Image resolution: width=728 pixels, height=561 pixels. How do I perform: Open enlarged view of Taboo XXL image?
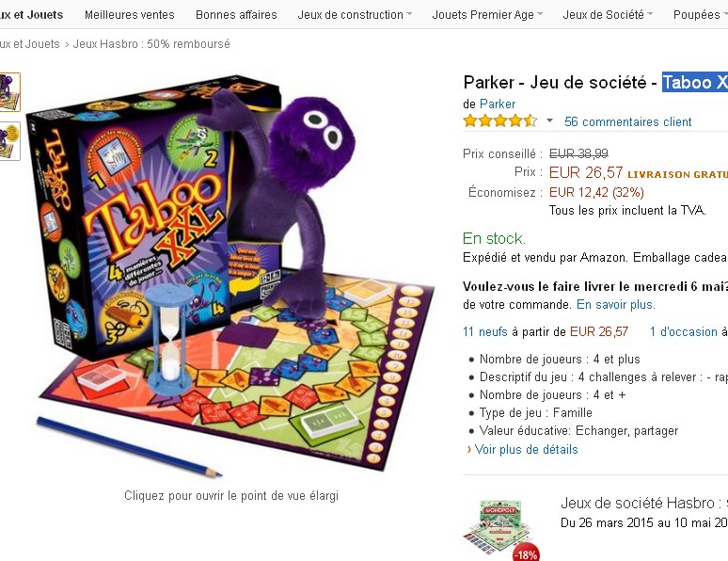(231, 274)
